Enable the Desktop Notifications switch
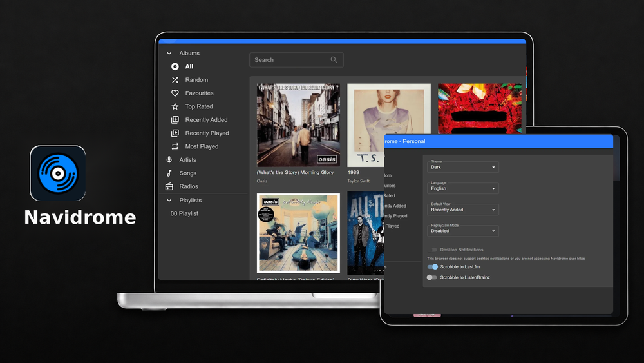Image resolution: width=644 pixels, height=363 pixels. click(433, 250)
